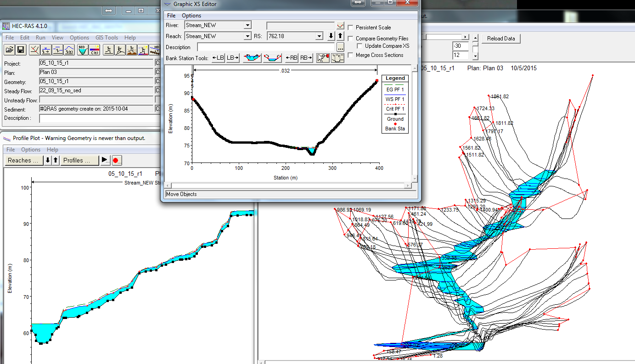Image resolution: width=635 pixels, height=364 pixels.
Task: Open File menu in Graphic XS Editor
Action: pos(171,16)
